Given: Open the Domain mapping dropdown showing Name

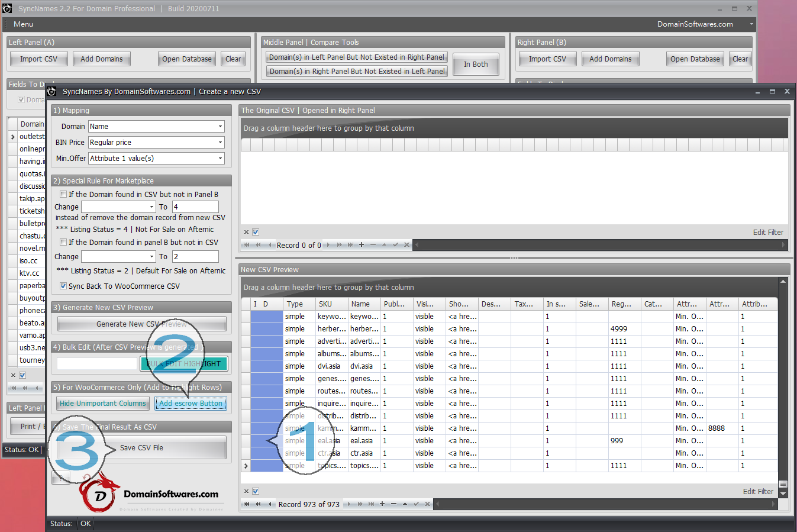Looking at the screenshot, I should pyautogui.click(x=220, y=127).
